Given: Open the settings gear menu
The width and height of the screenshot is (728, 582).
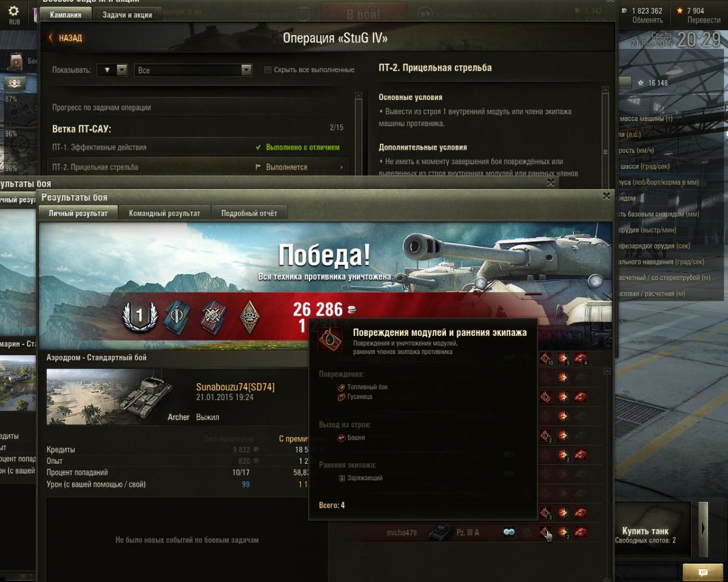Looking at the screenshot, I should tap(14, 13).
